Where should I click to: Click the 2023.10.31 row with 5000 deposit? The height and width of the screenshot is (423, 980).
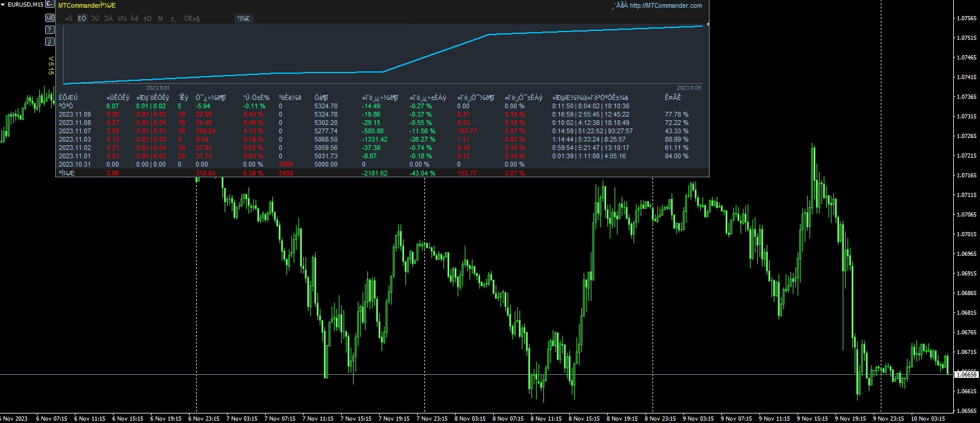75,164
